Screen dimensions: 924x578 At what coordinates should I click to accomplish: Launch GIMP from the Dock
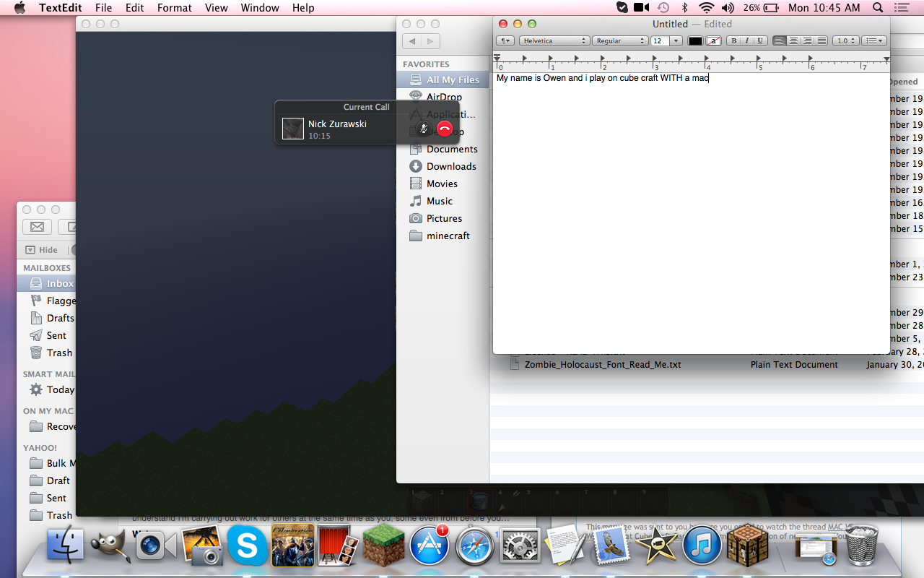[108, 545]
